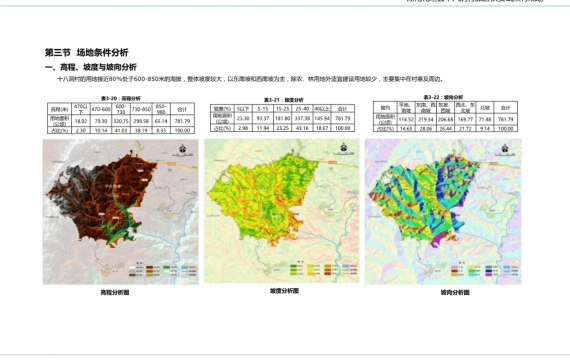This screenshot has height=360, width=570.
Task: Click the legend on the slope map
Action: click(323, 269)
